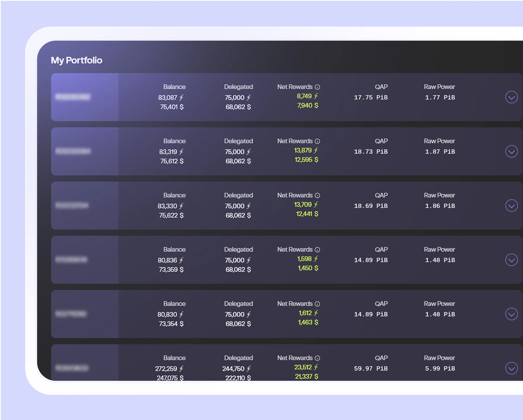
Task: Open the Net Rewards info icon on the bottom row
Action: click(317, 358)
